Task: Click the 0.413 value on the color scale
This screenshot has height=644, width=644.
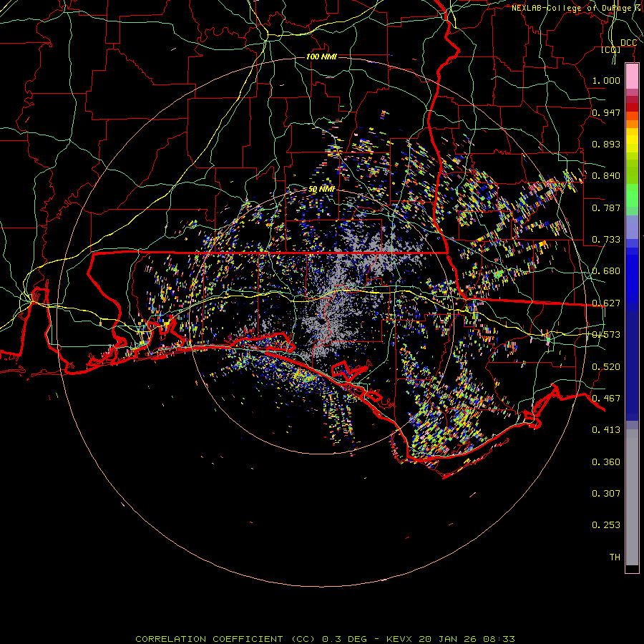Action: [606, 430]
